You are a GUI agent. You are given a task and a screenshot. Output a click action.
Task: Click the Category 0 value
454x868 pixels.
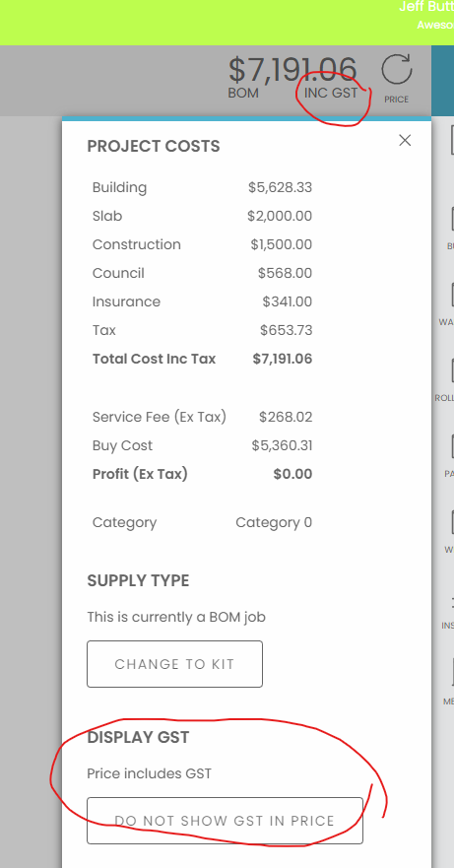(x=274, y=522)
